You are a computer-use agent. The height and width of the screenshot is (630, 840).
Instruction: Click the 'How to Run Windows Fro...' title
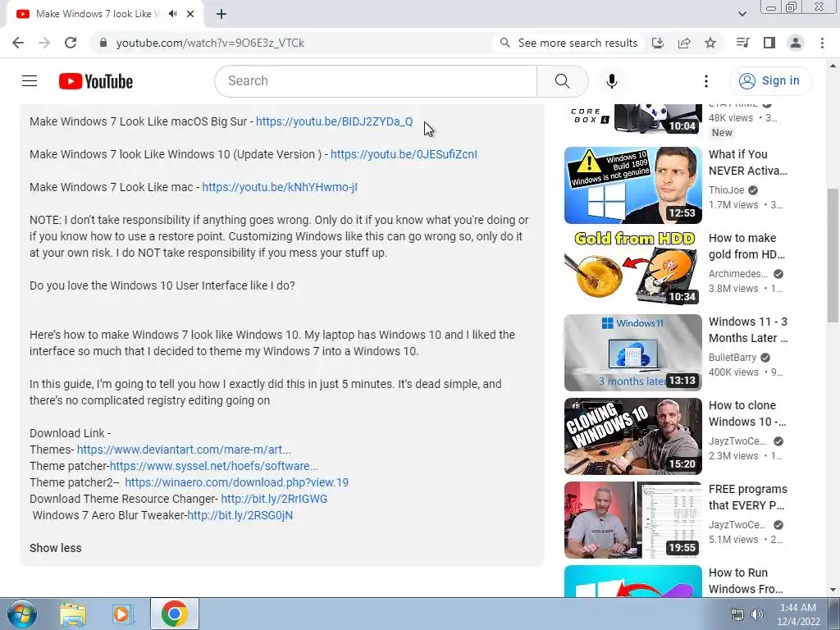tap(746, 581)
